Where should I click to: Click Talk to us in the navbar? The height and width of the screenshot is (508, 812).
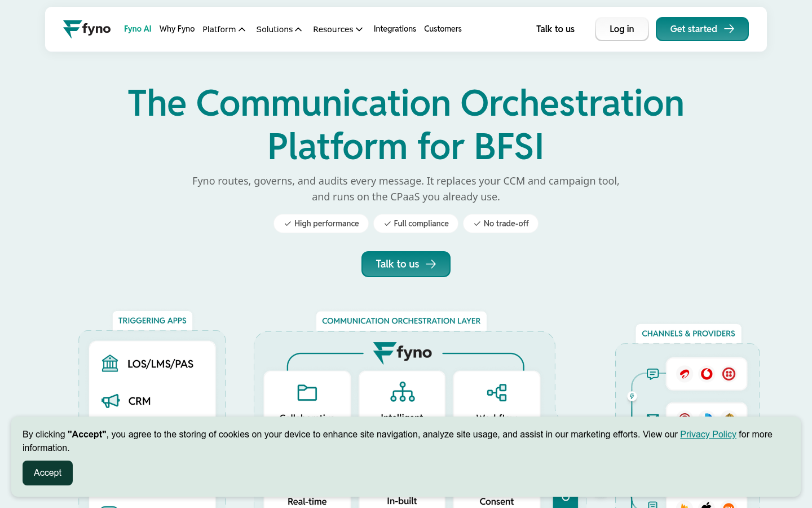coord(555,29)
